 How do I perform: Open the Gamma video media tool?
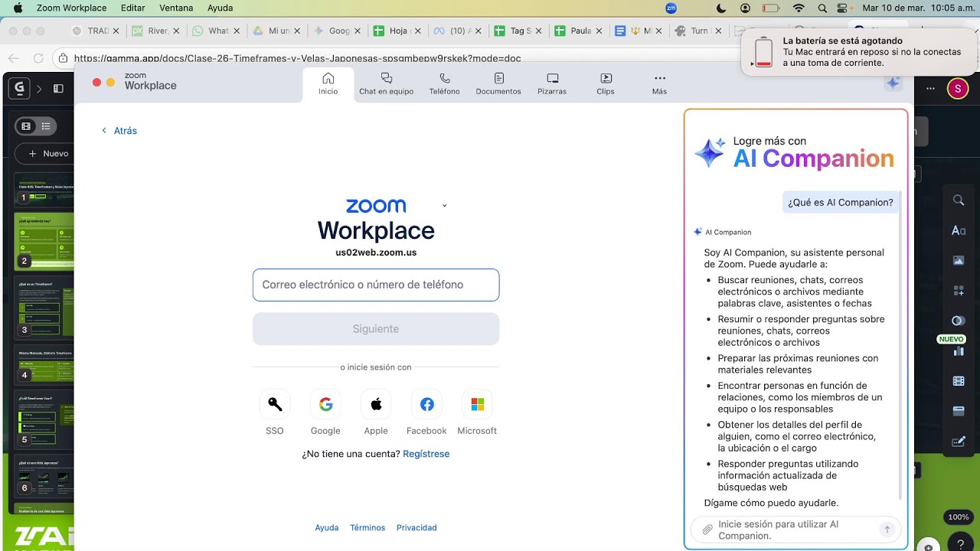point(959,381)
